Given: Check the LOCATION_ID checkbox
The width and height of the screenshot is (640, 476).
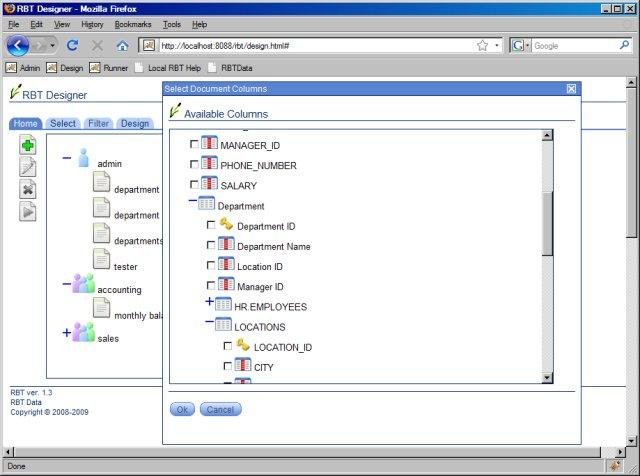Looking at the screenshot, I should pyautogui.click(x=228, y=346).
